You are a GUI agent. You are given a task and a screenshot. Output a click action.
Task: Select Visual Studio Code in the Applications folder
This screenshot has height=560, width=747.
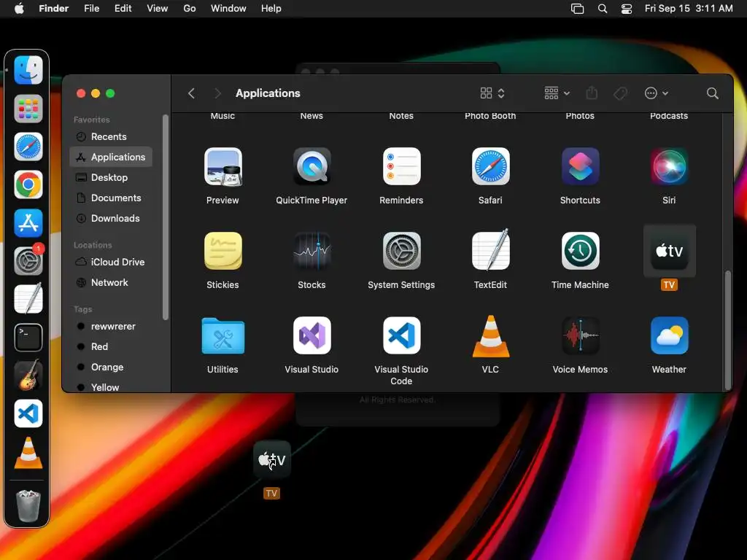click(x=401, y=335)
